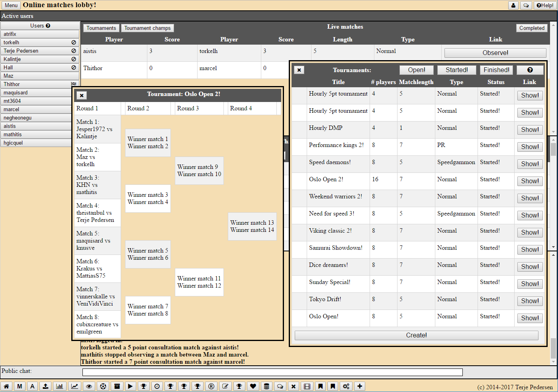
Task: Switch to Tournament champs tab
Action: click(147, 28)
